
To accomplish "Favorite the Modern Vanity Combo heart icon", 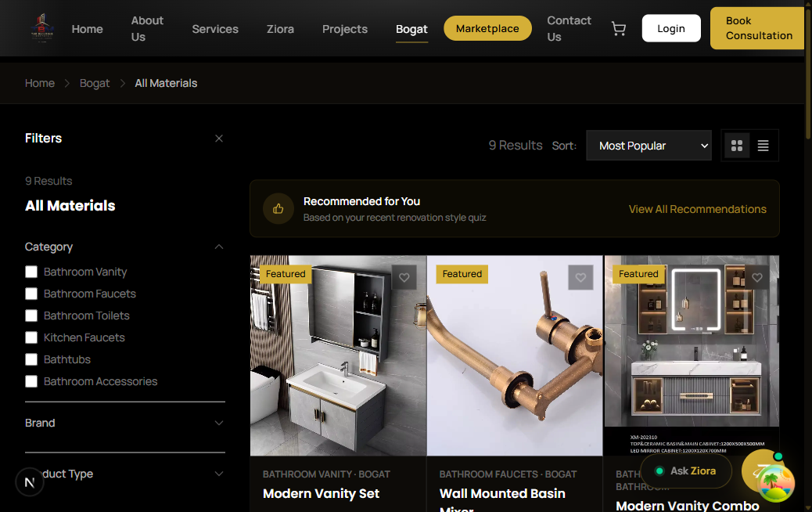I will 757,278.
